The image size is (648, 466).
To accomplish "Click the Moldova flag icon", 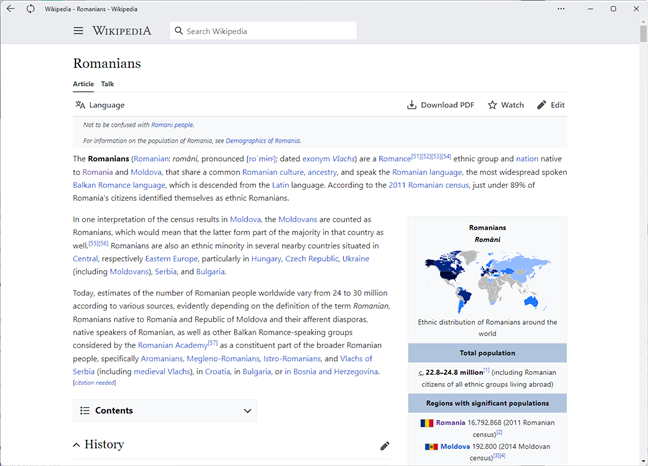I will [x=431, y=447].
